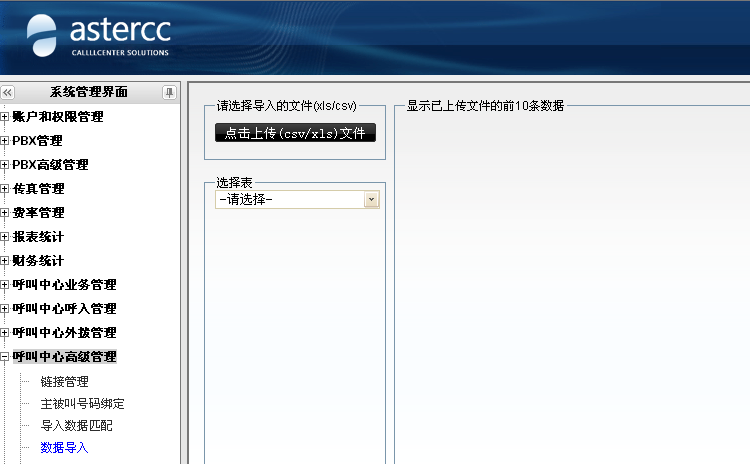
Task: Select 呼叫中心外拨管理 in sidebar
Action: click(64, 333)
